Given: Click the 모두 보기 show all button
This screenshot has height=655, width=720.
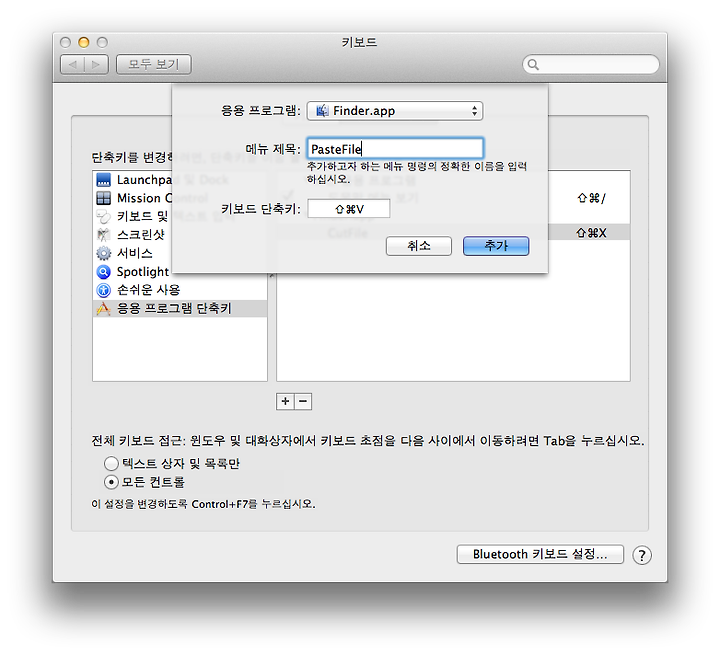Looking at the screenshot, I should point(154,64).
